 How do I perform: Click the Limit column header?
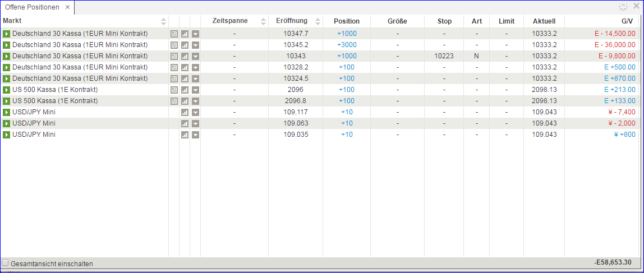pos(507,21)
